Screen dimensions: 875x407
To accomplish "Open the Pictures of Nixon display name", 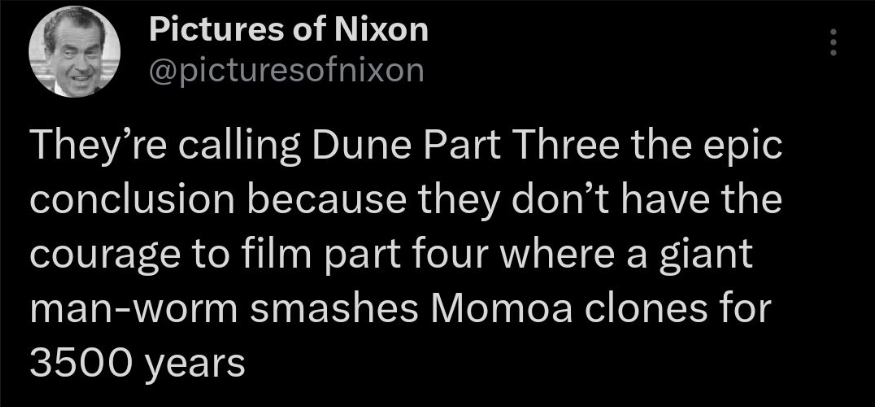I will coord(288,30).
